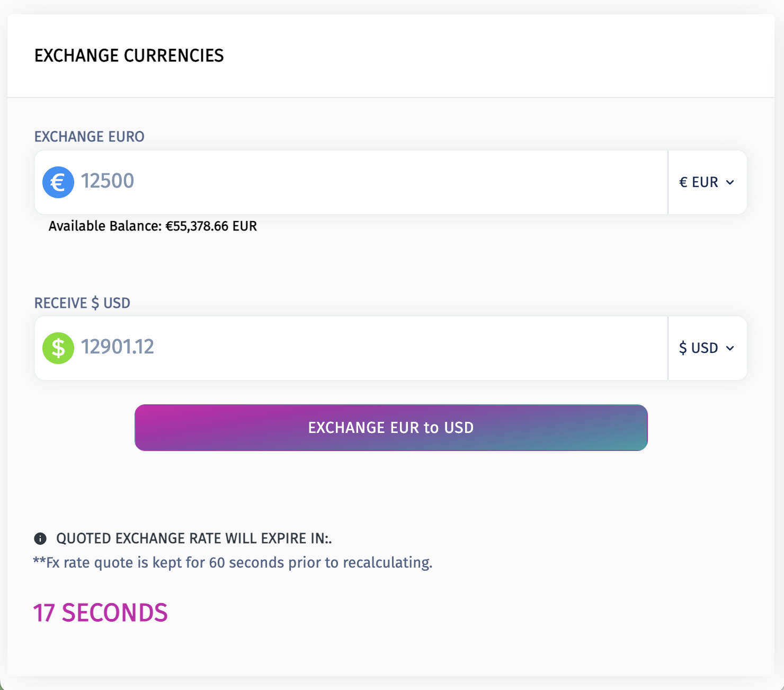784x690 pixels.
Task: Select the $ USD currency label
Action: (699, 348)
